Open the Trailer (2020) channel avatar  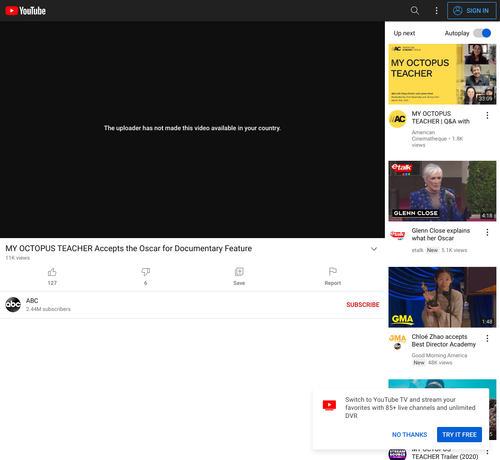(x=397, y=455)
